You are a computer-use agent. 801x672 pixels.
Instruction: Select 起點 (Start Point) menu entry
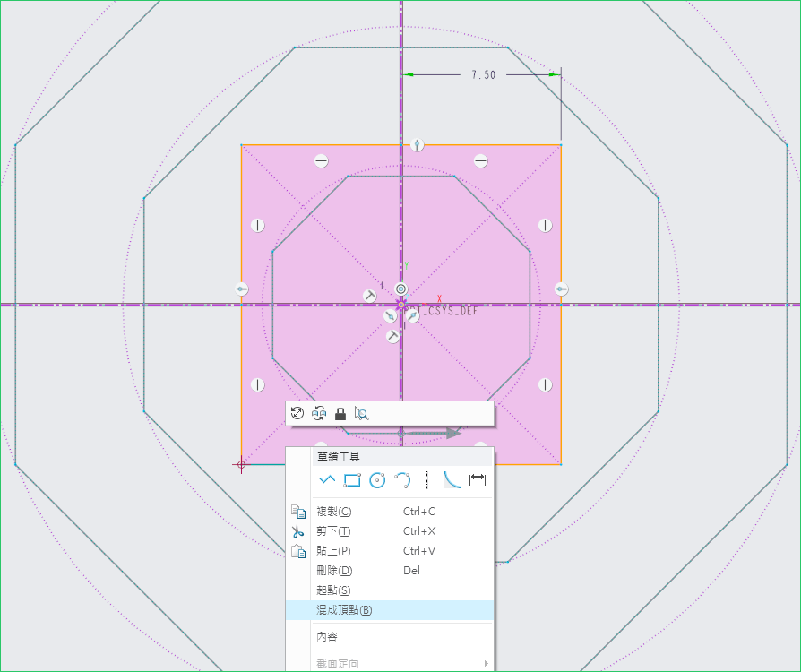tap(333, 590)
